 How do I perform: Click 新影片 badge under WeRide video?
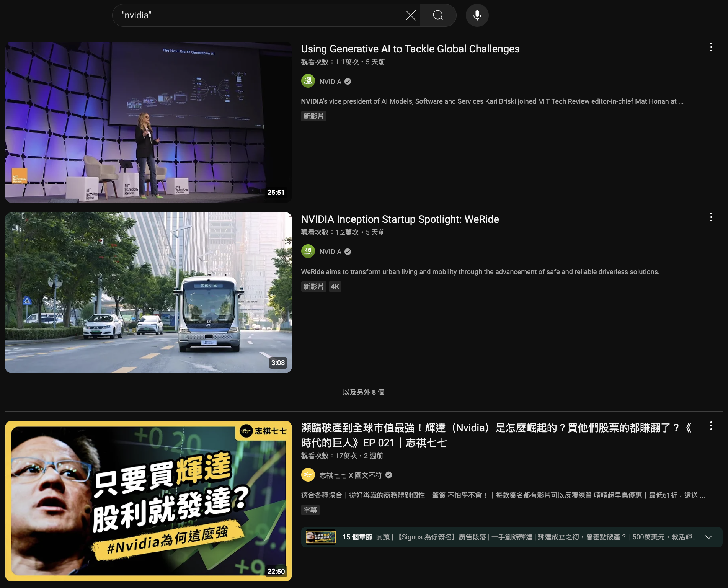313,287
